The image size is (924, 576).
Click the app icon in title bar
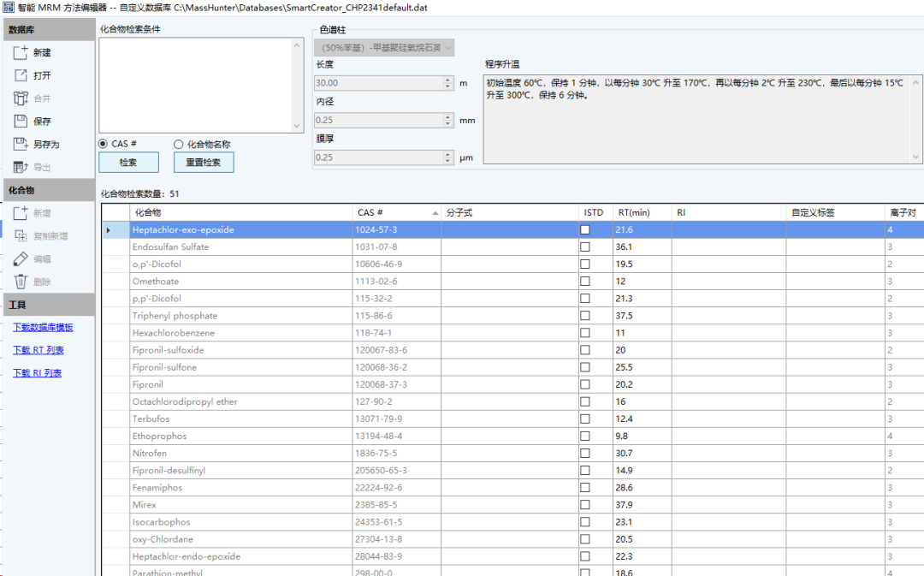(9, 7)
